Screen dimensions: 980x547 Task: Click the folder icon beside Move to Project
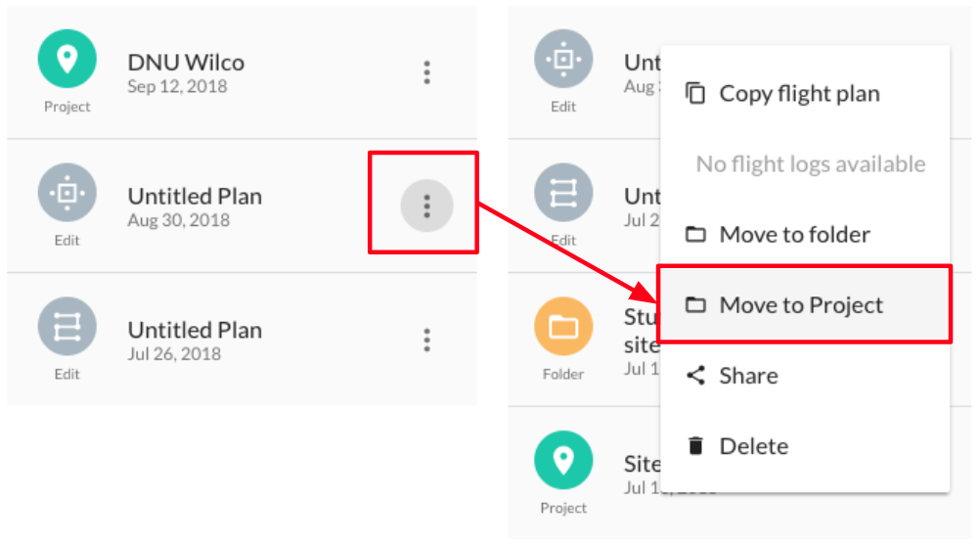[x=695, y=305]
